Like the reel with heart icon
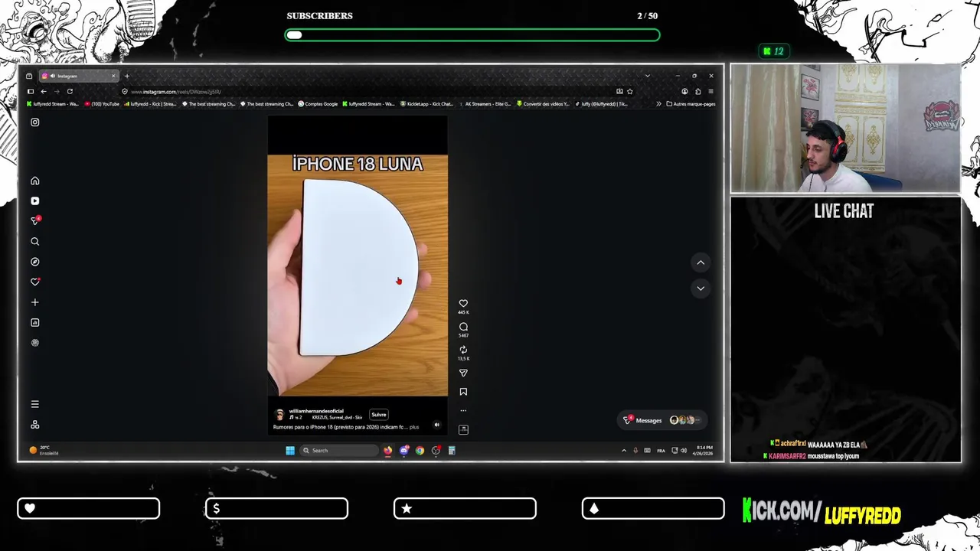Image resolution: width=980 pixels, height=551 pixels. tap(463, 303)
